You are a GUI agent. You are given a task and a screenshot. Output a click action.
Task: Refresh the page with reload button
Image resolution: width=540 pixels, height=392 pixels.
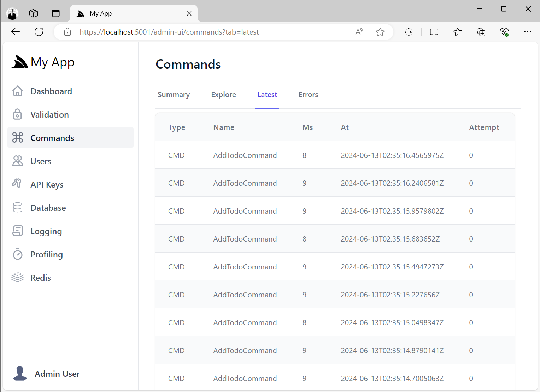(39, 32)
